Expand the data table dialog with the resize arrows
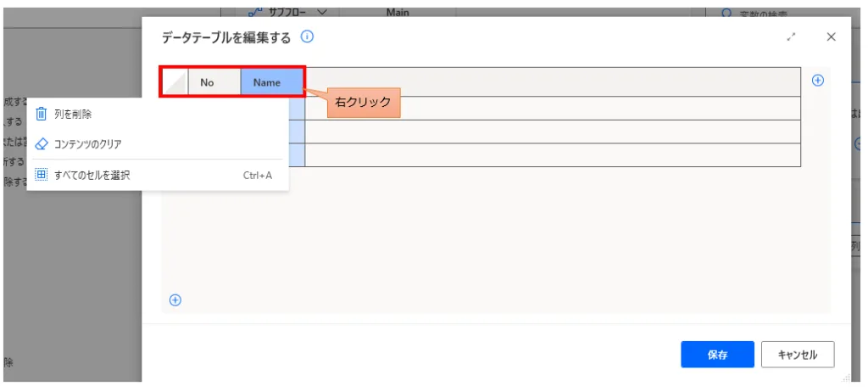868x392 pixels. (x=792, y=36)
